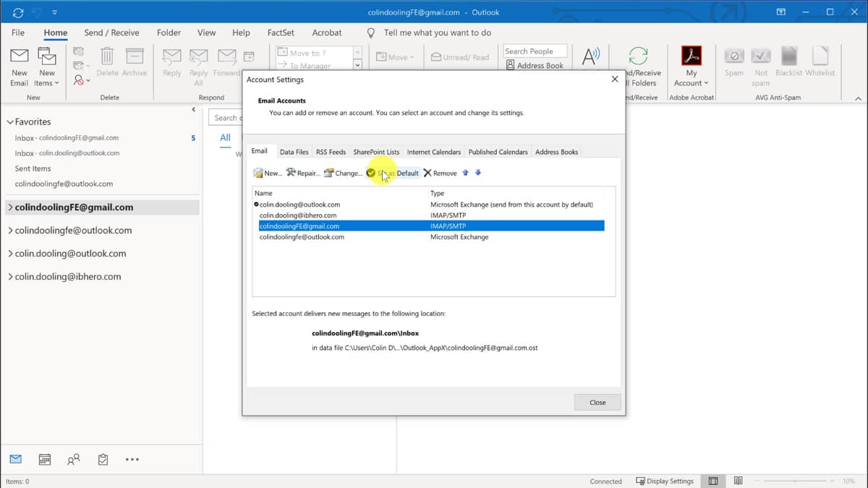
Task: Expand colin.dooling@ibhero.com account folder
Action: [10, 277]
